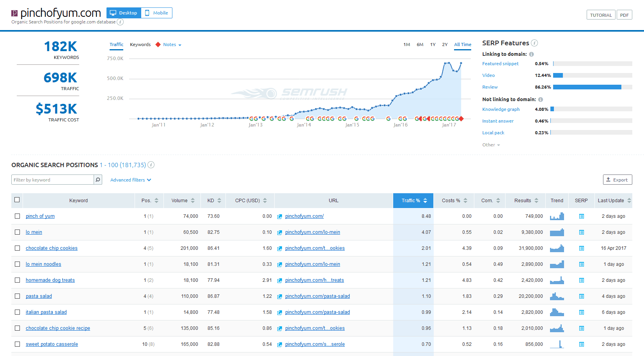Open the external link icon in the lo mein row
This screenshot has height=356, width=644.
(280, 233)
